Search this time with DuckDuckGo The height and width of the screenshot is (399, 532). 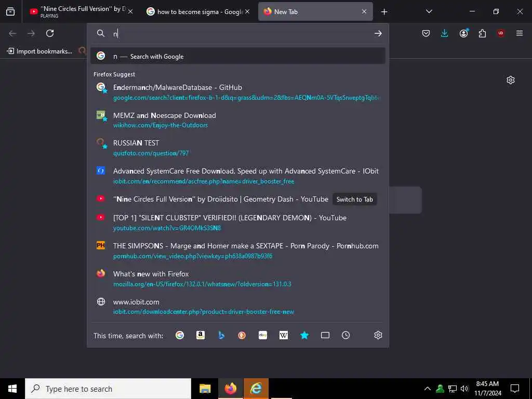pos(242,335)
